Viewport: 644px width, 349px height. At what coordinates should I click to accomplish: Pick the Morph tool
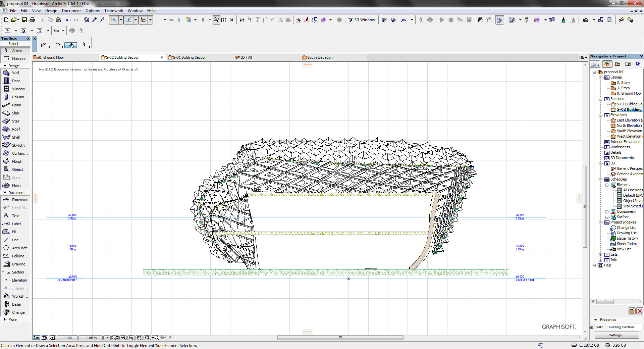tap(17, 161)
